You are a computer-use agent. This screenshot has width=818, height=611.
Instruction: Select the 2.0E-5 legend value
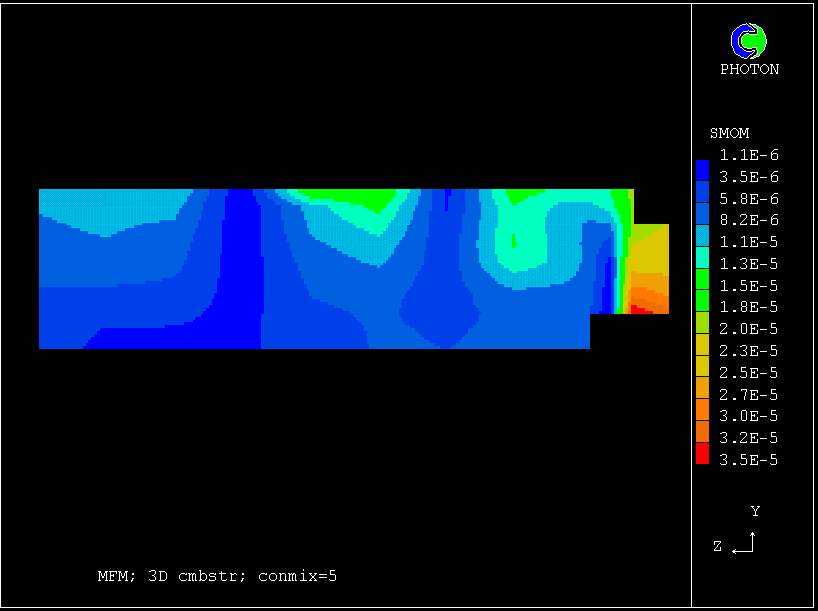coord(749,329)
